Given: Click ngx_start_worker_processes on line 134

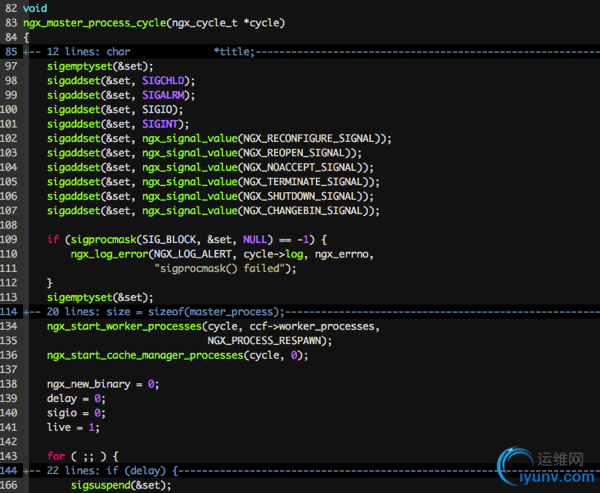Looking at the screenshot, I should pyautogui.click(x=124, y=326).
